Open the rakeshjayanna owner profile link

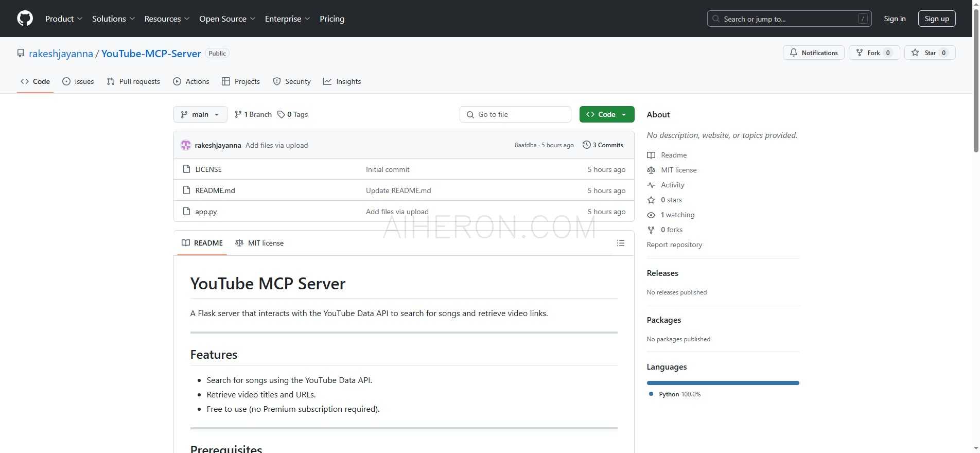61,54
